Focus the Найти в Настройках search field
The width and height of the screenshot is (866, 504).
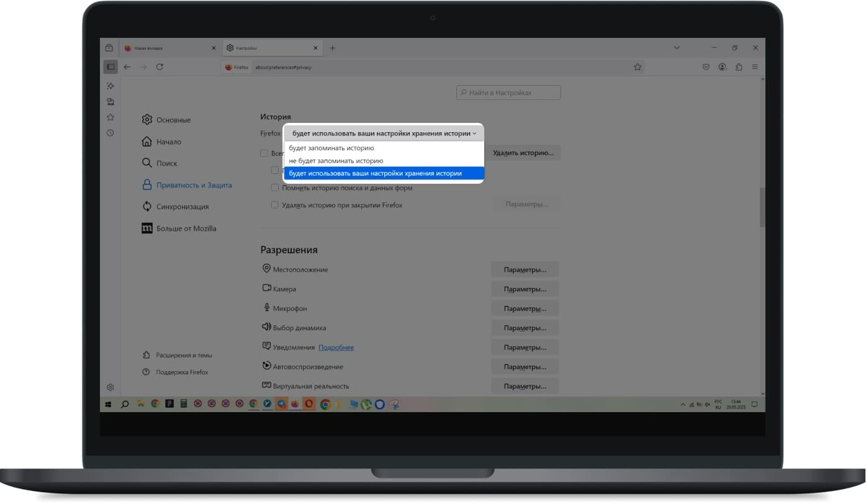[508, 92]
